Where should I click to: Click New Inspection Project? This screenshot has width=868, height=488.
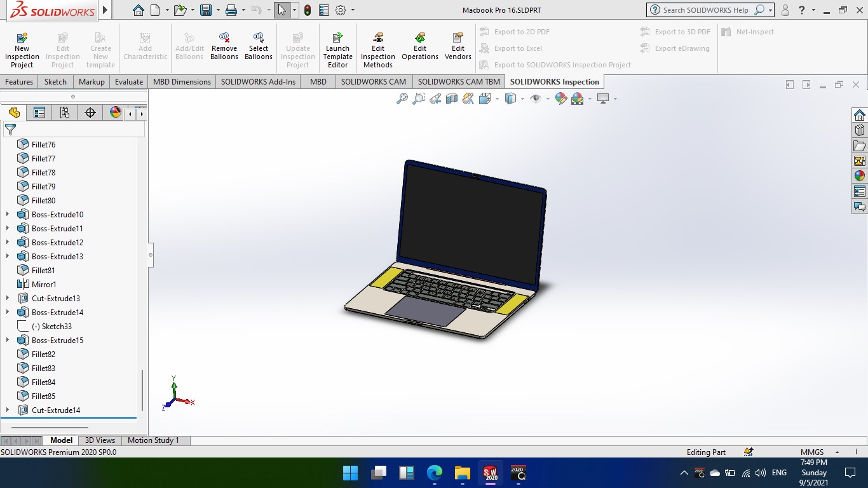(x=22, y=50)
